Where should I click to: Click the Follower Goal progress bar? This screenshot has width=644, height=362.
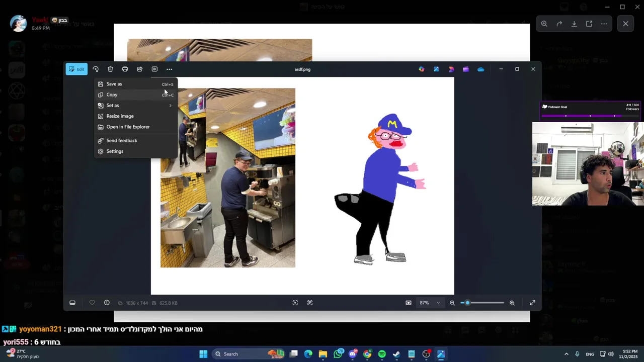590,116
